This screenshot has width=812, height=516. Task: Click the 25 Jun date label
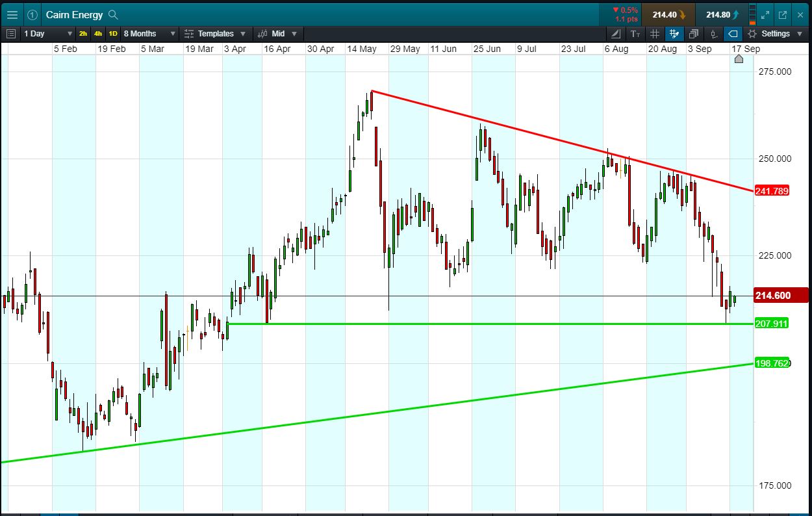[x=487, y=49]
